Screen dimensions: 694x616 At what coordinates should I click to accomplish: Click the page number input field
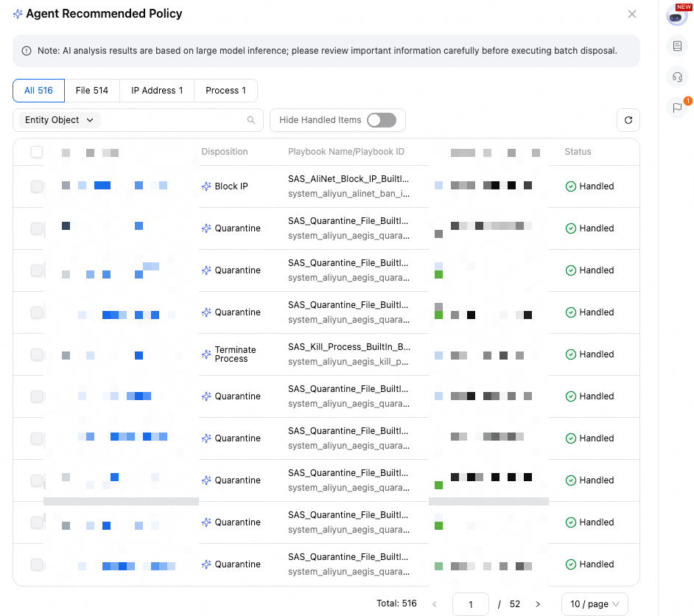coord(471,604)
